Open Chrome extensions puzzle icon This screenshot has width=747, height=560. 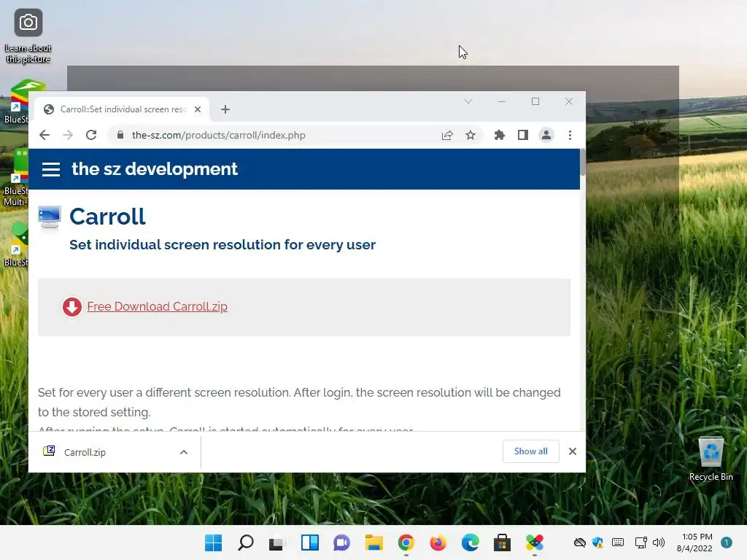click(499, 135)
